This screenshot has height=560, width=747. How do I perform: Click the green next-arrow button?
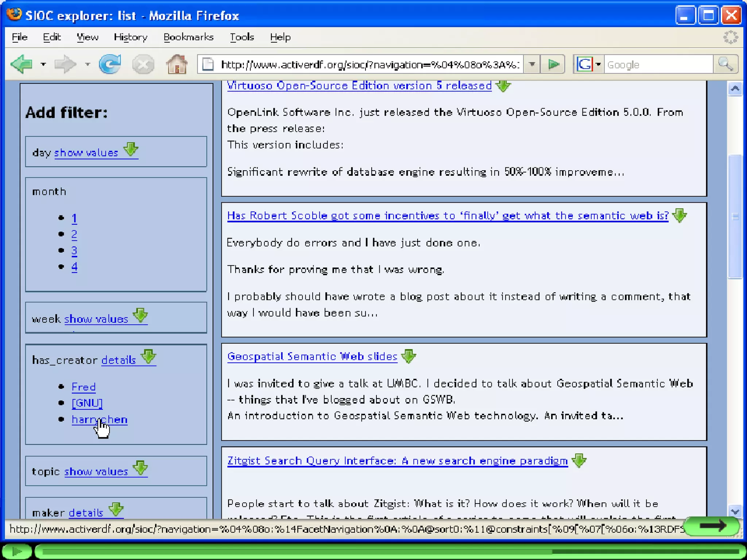click(x=712, y=526)
